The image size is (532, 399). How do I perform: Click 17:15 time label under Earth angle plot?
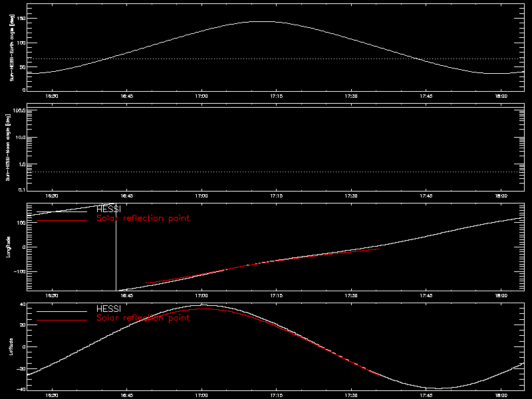(x=276, y=96)
